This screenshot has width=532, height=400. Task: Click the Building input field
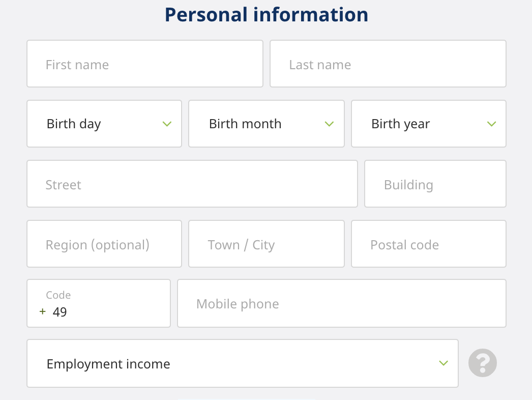click(x=435, y=184)
